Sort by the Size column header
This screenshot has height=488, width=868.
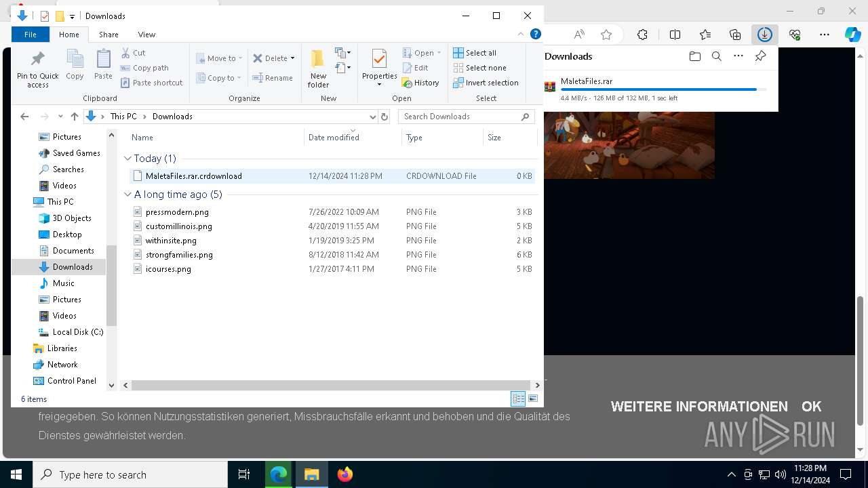pos(510,138)
